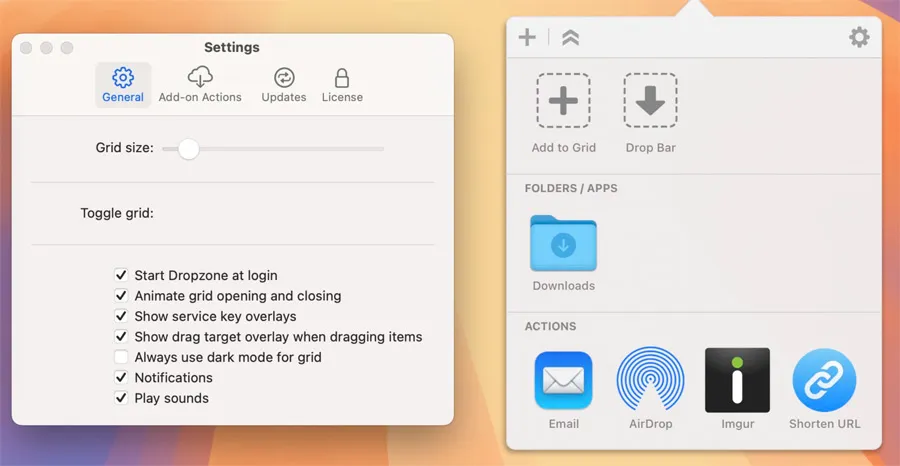Collapse grid with double chevron icon
This screenshot has width=900, height=466.
[570, 38]
